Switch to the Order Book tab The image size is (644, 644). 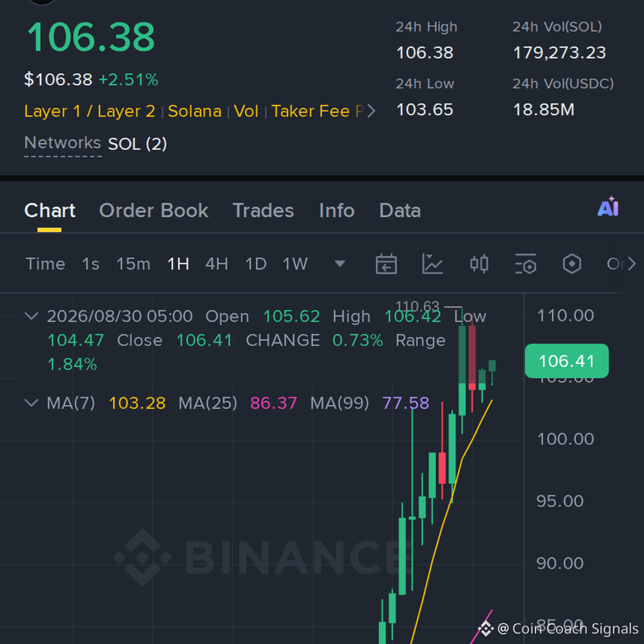pos(154,210)
